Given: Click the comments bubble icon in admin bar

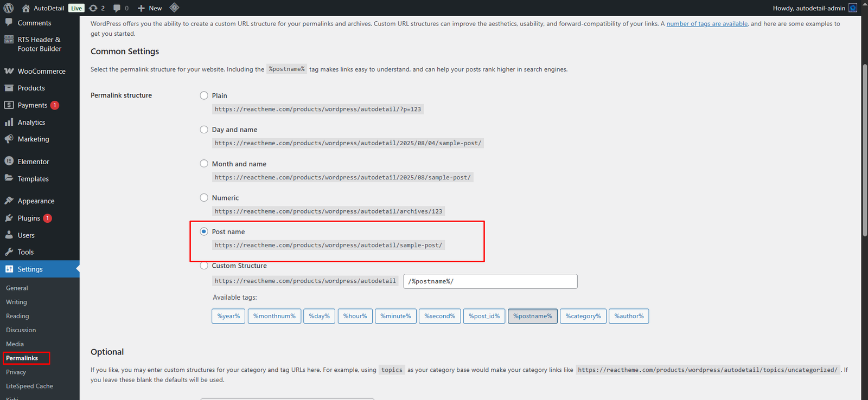Looking at the screenshot, I should pyautogui.click(x=117, y=8).
